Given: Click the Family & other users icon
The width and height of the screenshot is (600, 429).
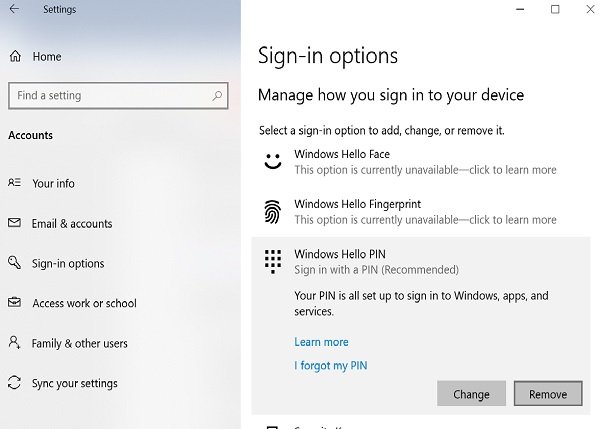Looking at the screenshot, I should pyautogui.click(x=15, y=342).
